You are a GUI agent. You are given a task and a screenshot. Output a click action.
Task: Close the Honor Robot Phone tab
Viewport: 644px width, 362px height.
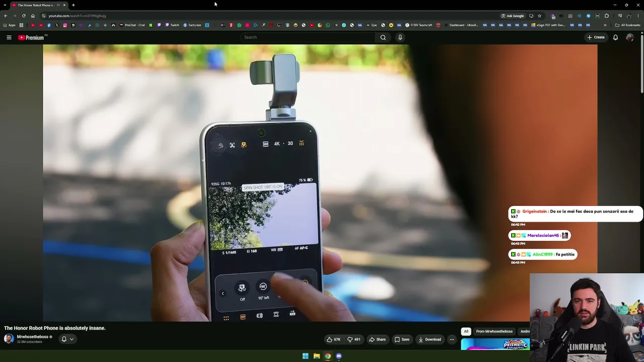pos(64,5)
